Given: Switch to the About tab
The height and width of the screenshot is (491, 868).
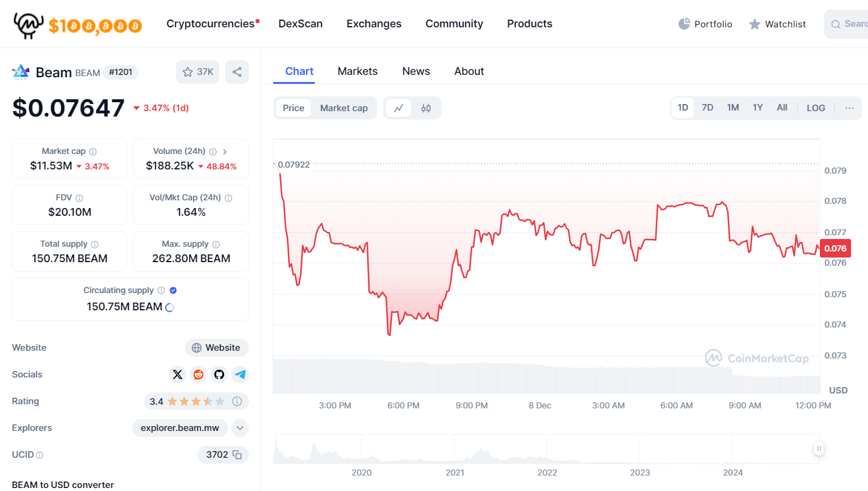Looking at the screenshot, I should tap(469, 71).
